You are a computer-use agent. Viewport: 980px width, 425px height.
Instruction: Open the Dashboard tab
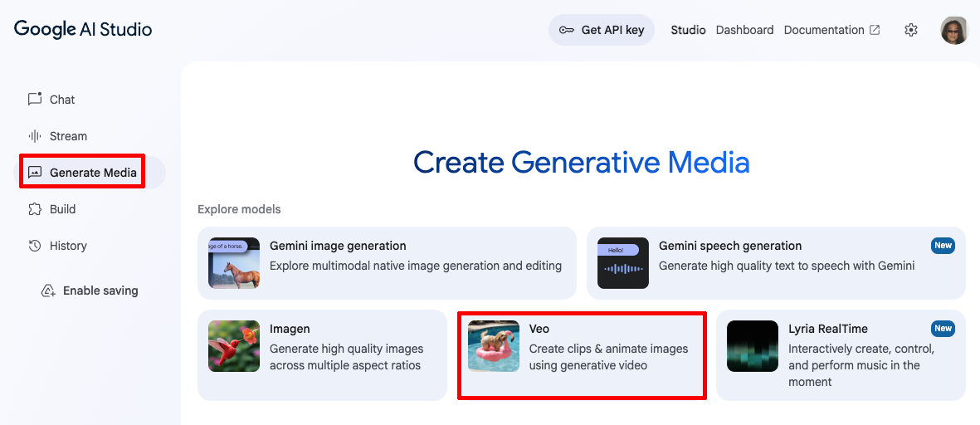tap(744, 30)
